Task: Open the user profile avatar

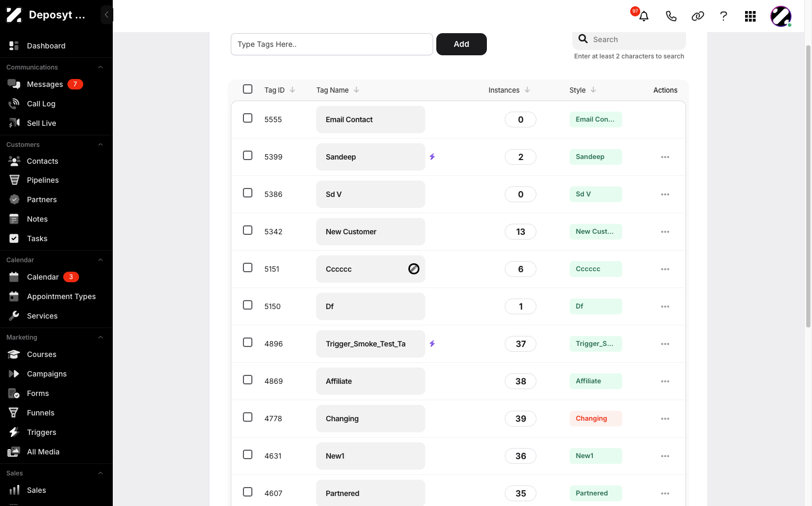Action: [x=781, y=16]
